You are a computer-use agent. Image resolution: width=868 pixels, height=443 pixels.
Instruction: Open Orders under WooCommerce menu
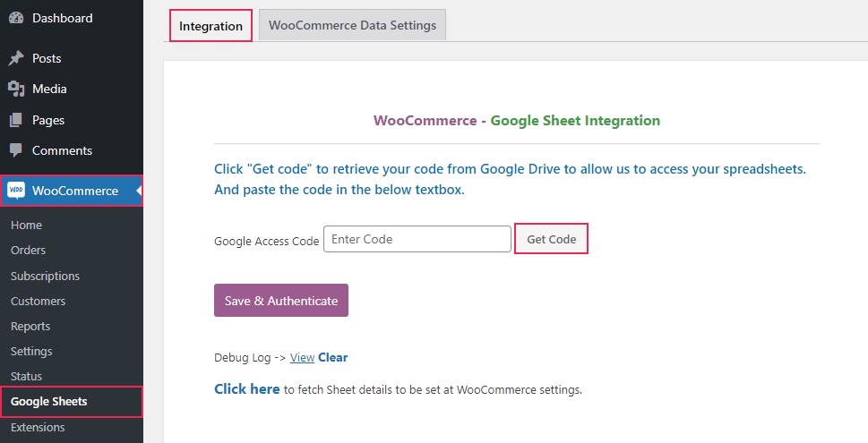(29, 250)
